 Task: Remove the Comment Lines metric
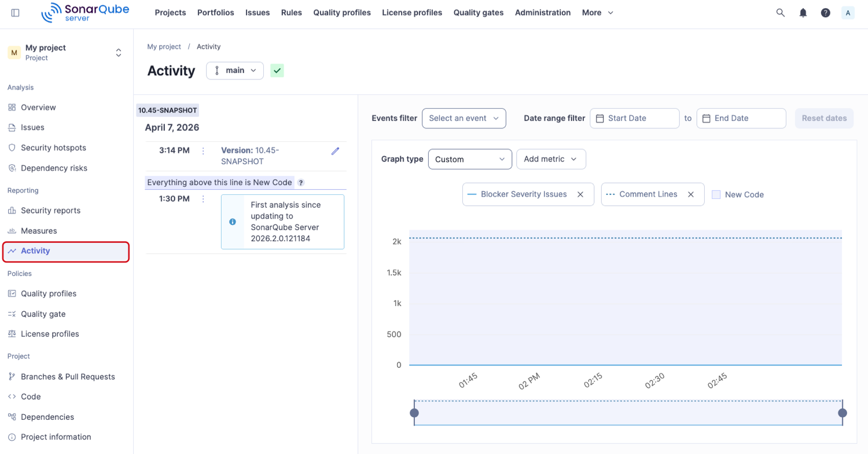690,194
